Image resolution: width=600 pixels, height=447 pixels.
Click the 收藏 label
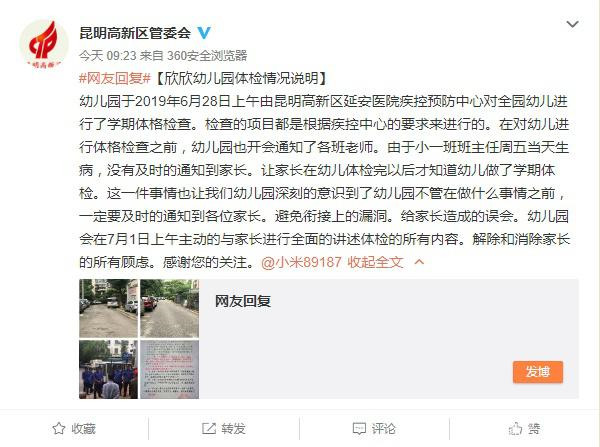click(83, 428)
